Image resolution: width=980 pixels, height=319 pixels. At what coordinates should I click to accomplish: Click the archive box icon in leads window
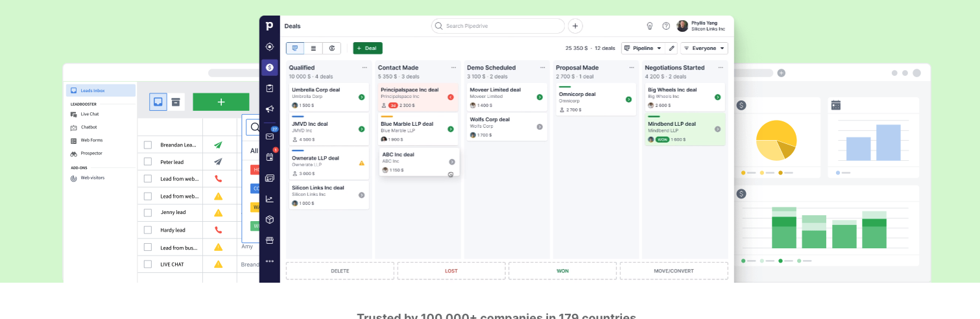[x=176, y=102]
